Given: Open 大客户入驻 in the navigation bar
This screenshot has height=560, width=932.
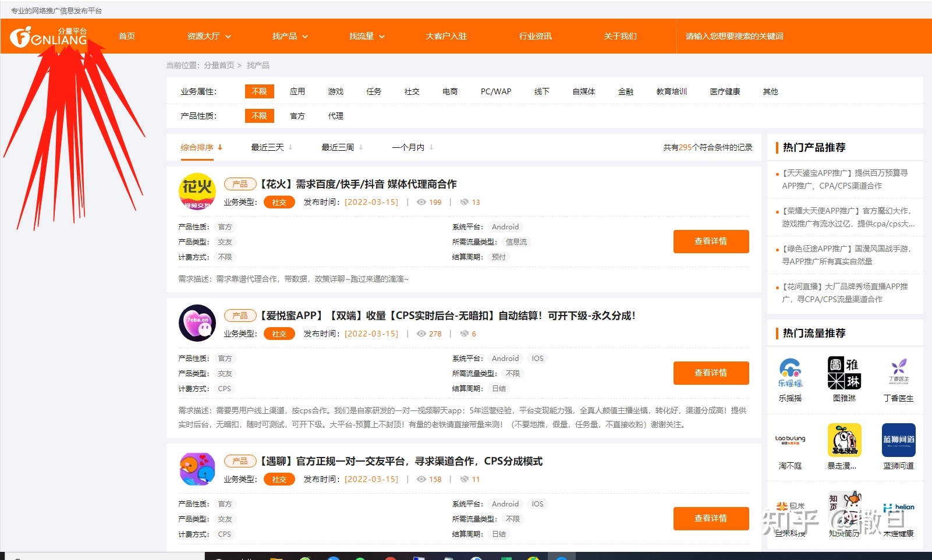Looking at the screenshot, I should click(x=446, y=36).
